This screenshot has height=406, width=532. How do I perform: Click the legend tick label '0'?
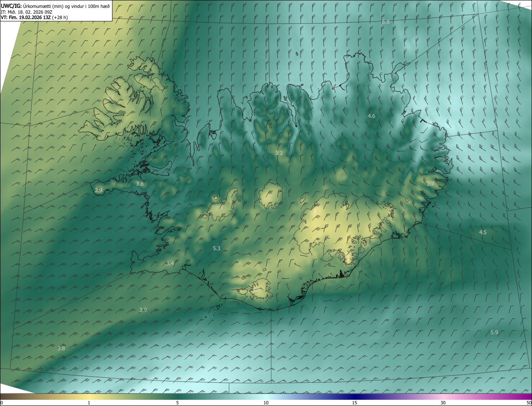[x=1, y=403]
